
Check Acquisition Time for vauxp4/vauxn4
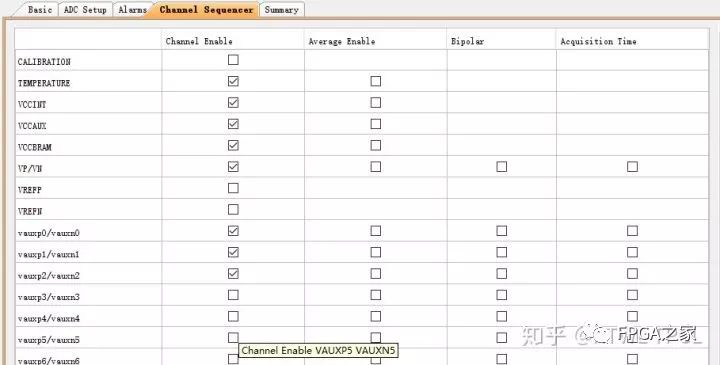[x=632, y=316]
